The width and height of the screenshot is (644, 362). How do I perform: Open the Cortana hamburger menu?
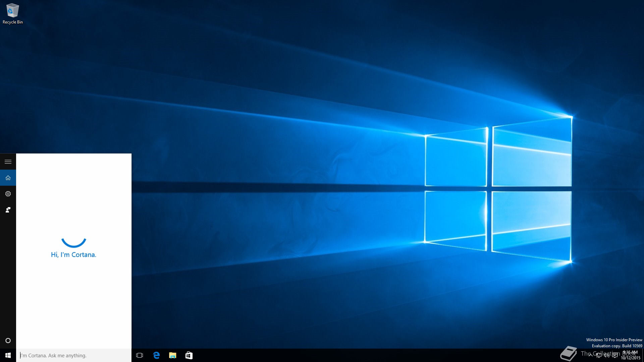point(8,162)
